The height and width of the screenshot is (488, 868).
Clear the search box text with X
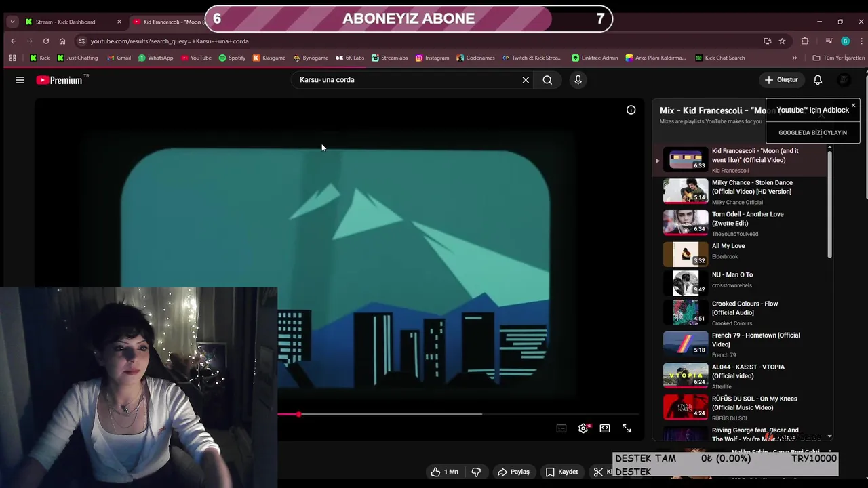pos(526,80)
